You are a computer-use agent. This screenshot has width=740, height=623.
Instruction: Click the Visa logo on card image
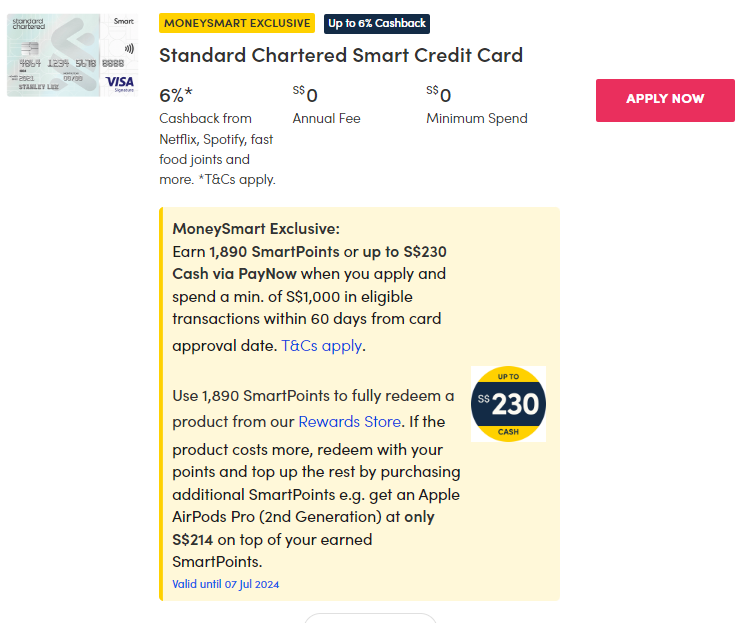pos(119,82)
